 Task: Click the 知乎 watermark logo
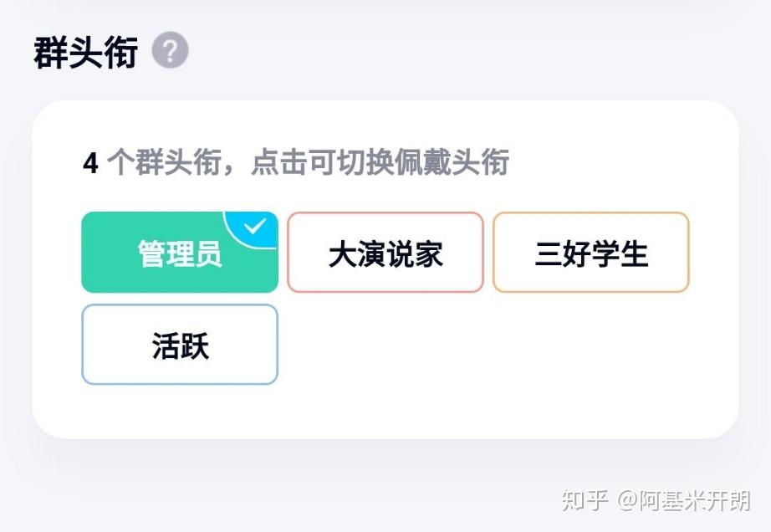pos(585,500)
